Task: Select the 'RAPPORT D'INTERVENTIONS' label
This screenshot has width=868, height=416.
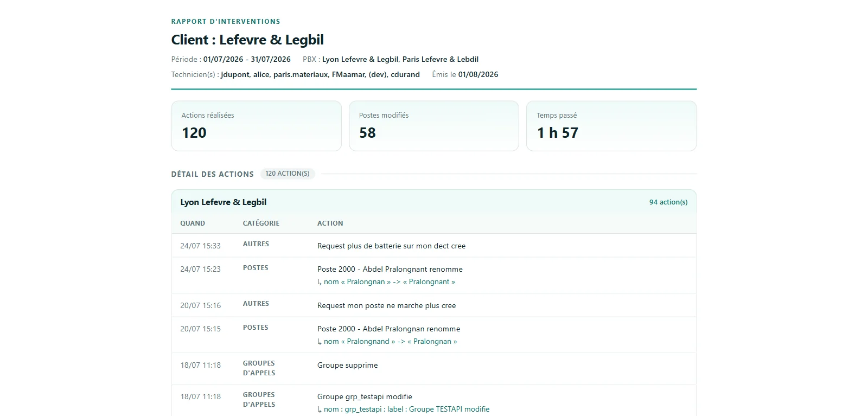Action: click(226, 22)
